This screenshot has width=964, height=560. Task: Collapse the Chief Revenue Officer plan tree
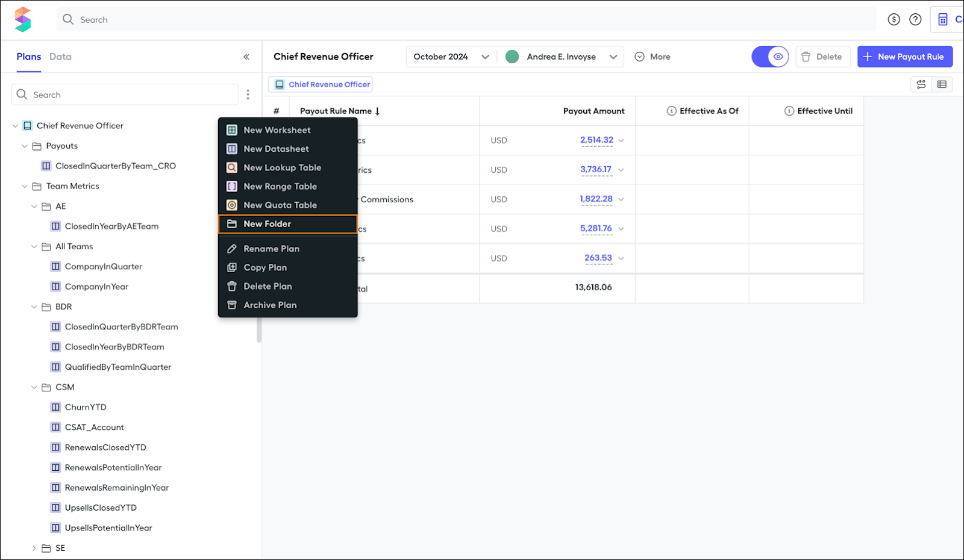click(x=15, y=126)
